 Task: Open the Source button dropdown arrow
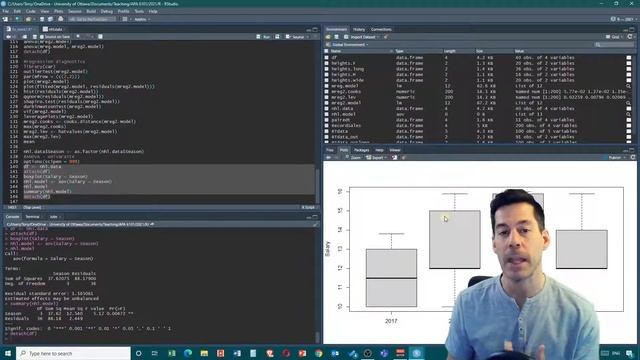click(308, 37)
